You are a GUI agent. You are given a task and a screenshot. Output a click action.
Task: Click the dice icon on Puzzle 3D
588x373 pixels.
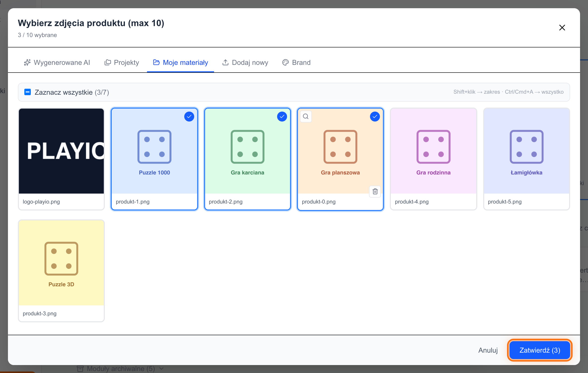(61, 259)
